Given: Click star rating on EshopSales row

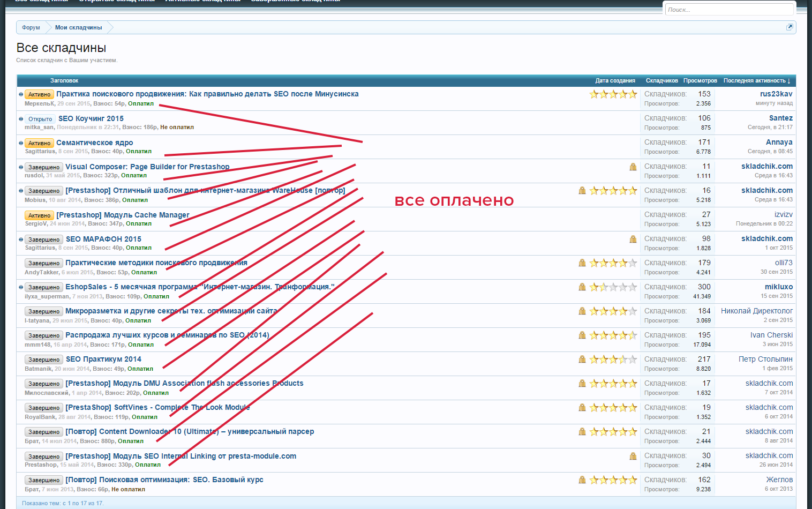Looking at the screenshot, I should pyautogui.click(x=613, y=287).
